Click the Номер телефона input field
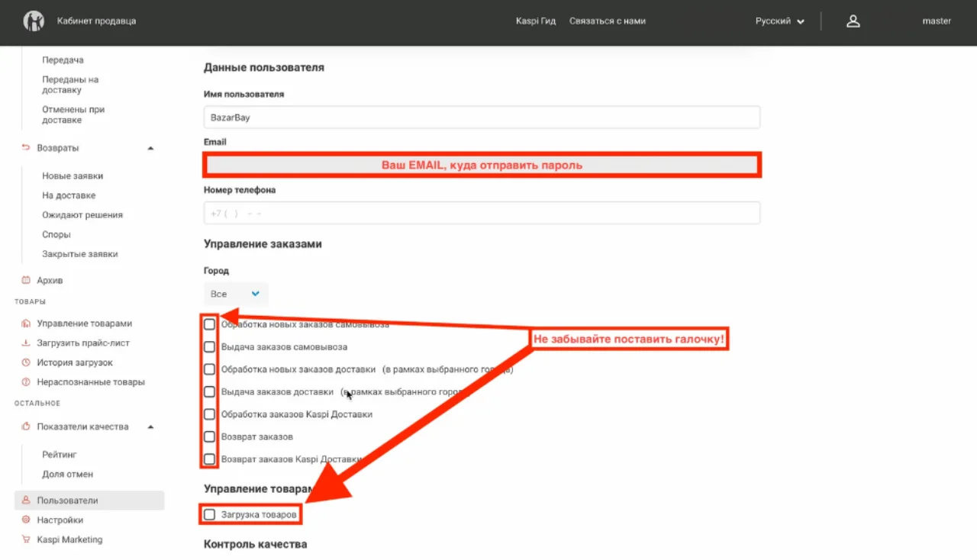This screenshot has width=977, height=560. [482, 214]
